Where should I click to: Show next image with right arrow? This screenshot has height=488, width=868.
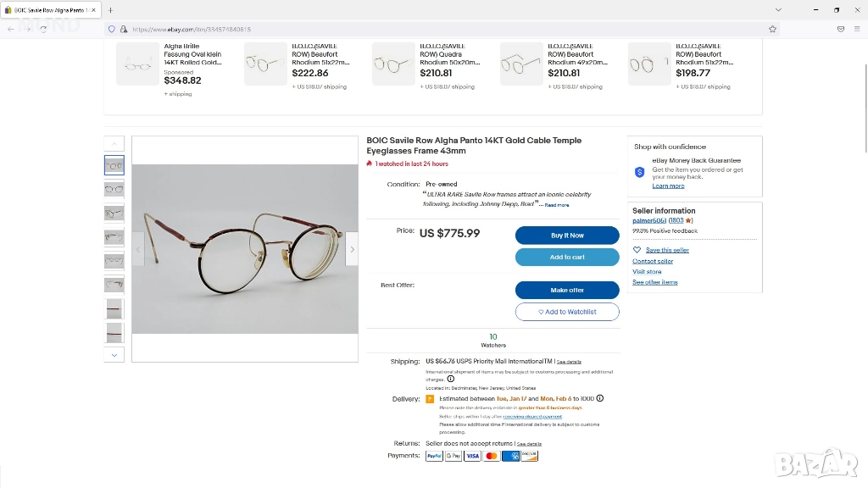(352, 249)
